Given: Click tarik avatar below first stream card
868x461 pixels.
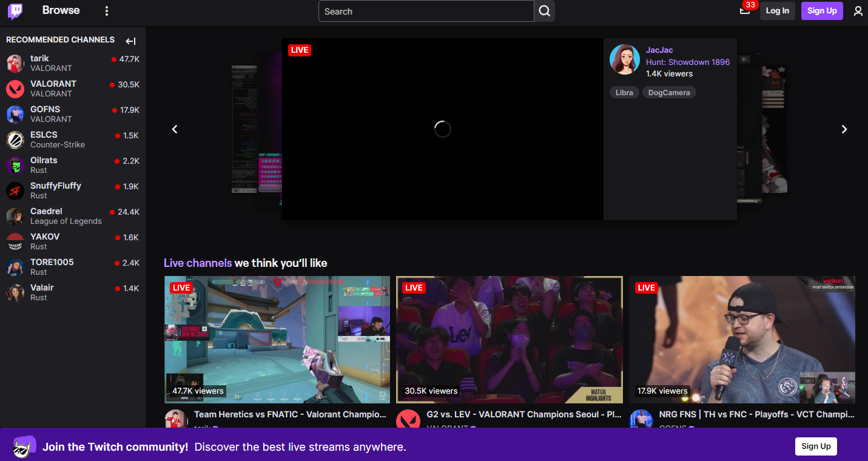Looking at the screenshot, I should tap(176, 420).
